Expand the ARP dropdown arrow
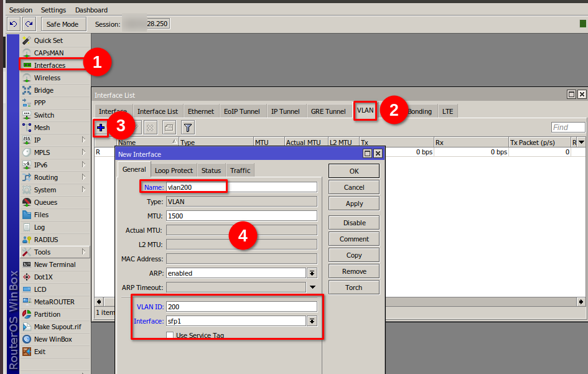This screenshot has height=374, width=588. (312, 273)
